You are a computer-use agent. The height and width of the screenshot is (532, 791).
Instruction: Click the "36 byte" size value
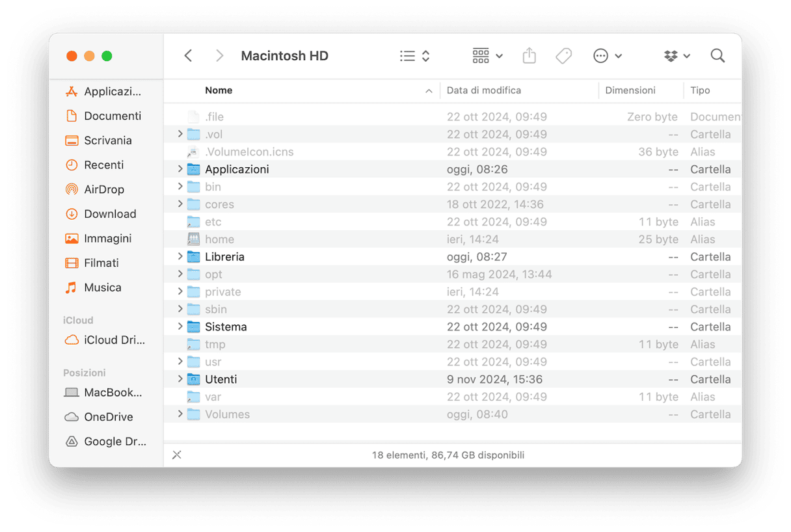click(x=658, y=152)
